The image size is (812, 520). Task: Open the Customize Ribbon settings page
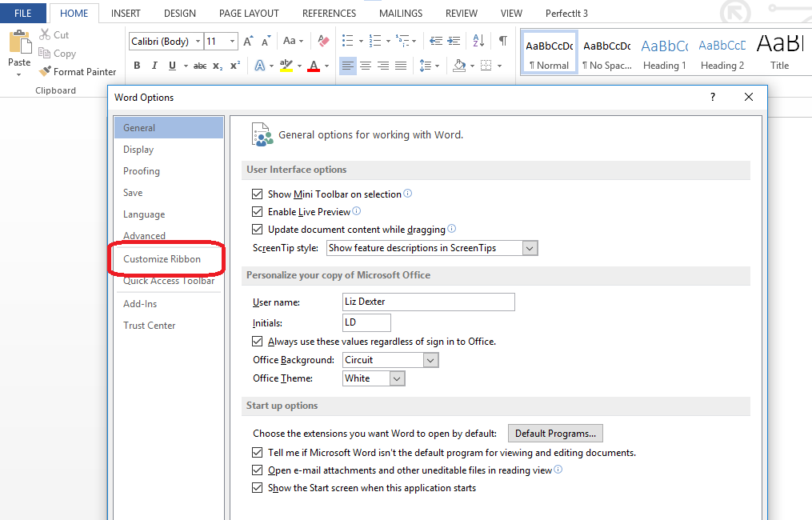165,259
